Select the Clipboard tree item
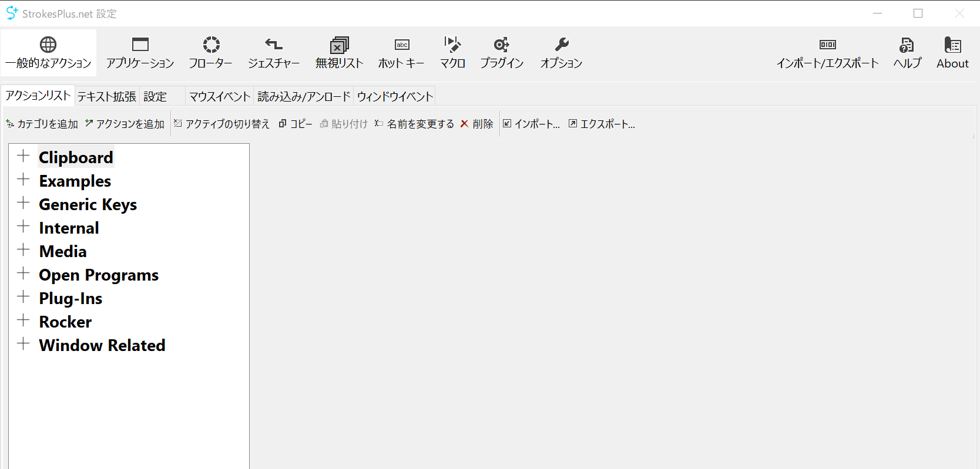The height and width of the screenshot is (469, 980). [76, 157]
